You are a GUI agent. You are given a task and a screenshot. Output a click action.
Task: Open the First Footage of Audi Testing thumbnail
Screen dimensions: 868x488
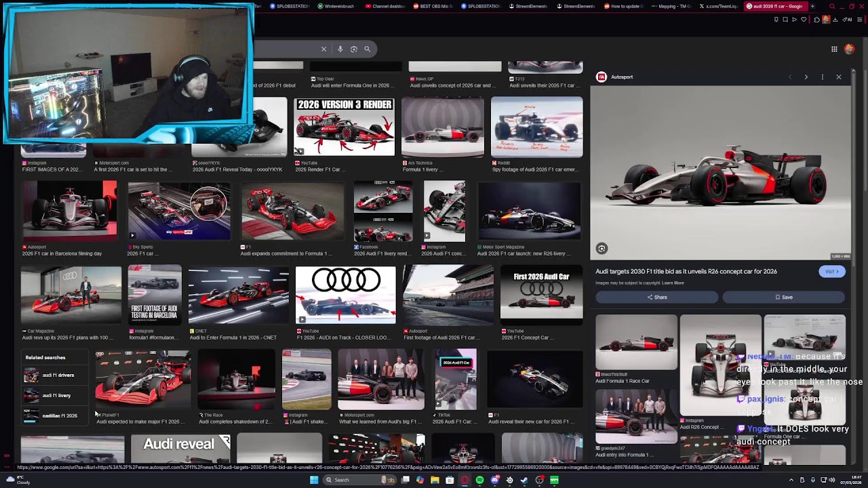pos(155,296)
